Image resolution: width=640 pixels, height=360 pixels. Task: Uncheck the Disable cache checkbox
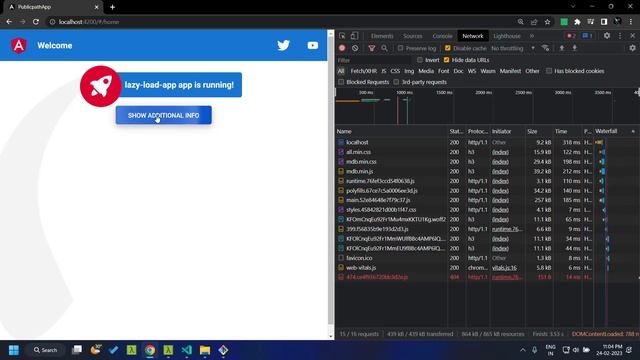coord(448,48)
